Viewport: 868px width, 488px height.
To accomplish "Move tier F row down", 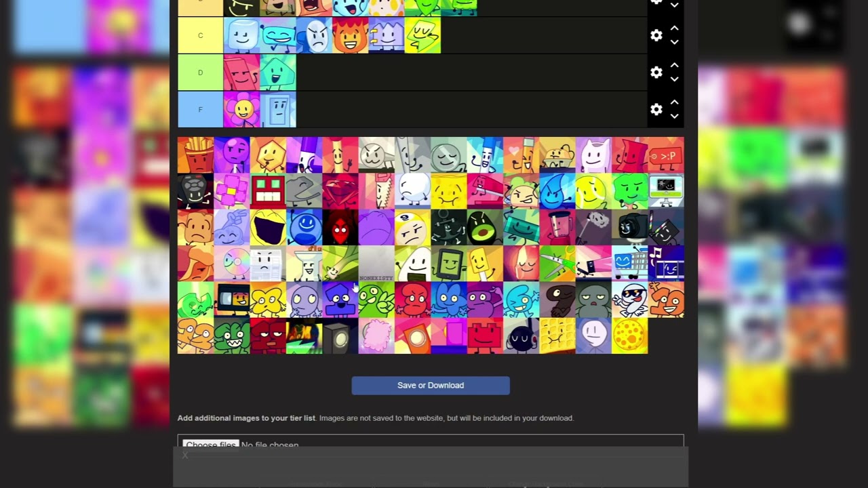I will (x=674, y=116).
